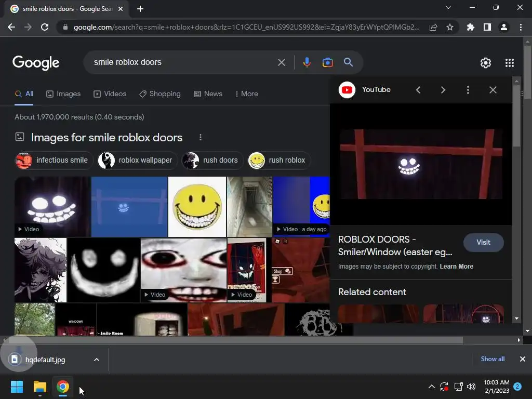Switch to the News tab
Screen dimensions: 532x399
coord(208,94)
